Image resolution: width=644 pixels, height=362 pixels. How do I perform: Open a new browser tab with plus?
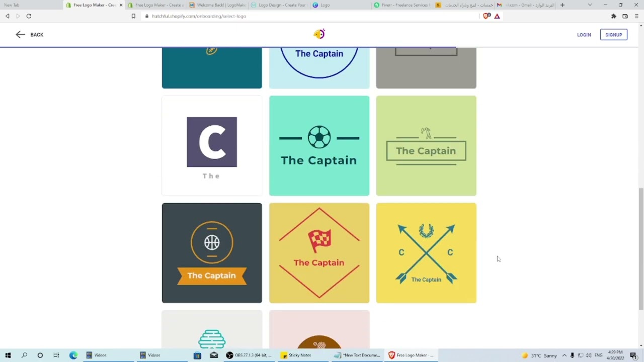pos(562,5)
